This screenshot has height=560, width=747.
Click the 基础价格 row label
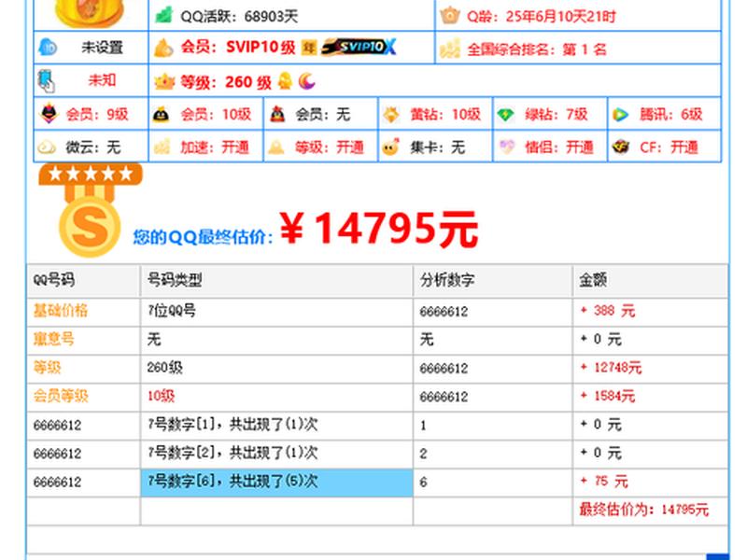coord(61,311)
